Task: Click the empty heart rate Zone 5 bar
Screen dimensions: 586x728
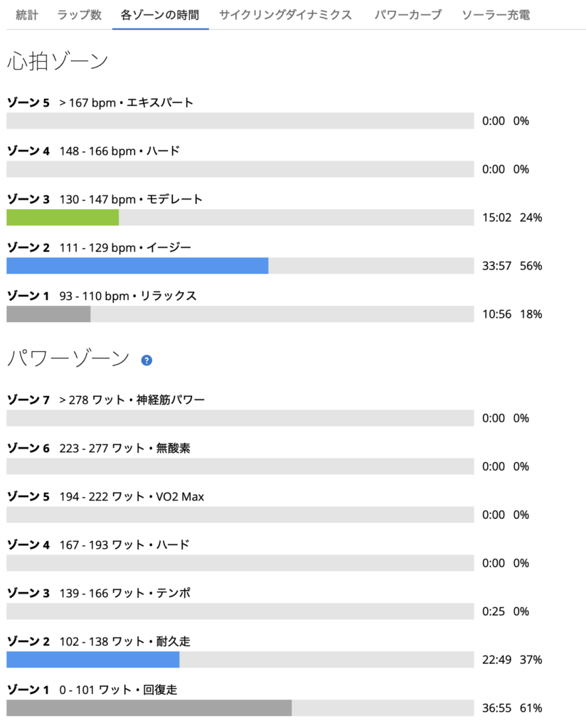Action: pos(240,121)
